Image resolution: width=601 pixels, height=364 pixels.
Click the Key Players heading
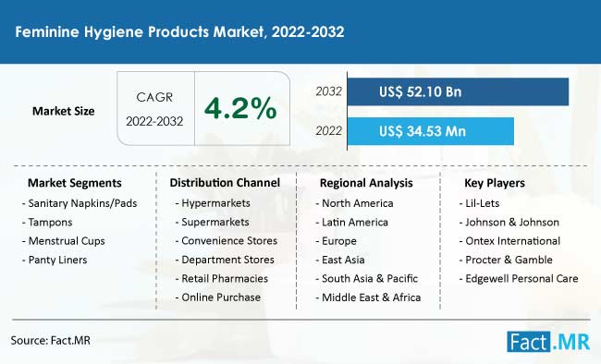495,183
